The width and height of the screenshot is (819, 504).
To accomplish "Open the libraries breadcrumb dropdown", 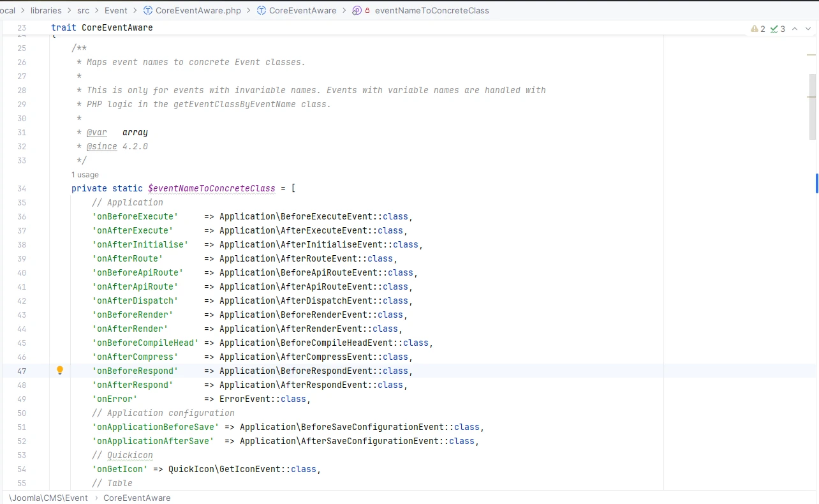I will pos(46,10).
